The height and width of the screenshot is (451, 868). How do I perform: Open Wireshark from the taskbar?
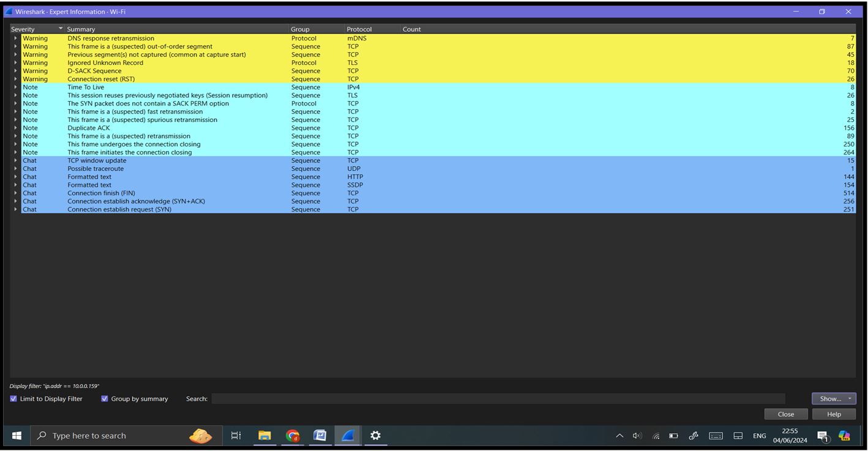[x=347, y=436]
